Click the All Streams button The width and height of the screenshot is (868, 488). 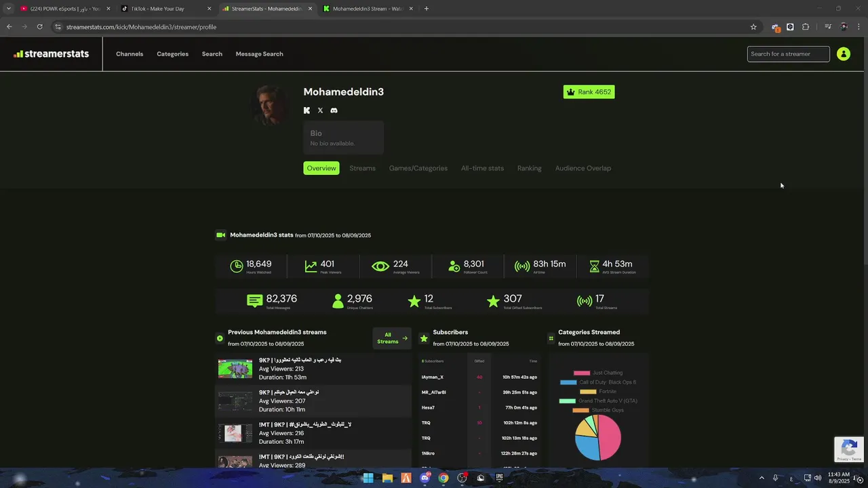(x=391, y=338)
